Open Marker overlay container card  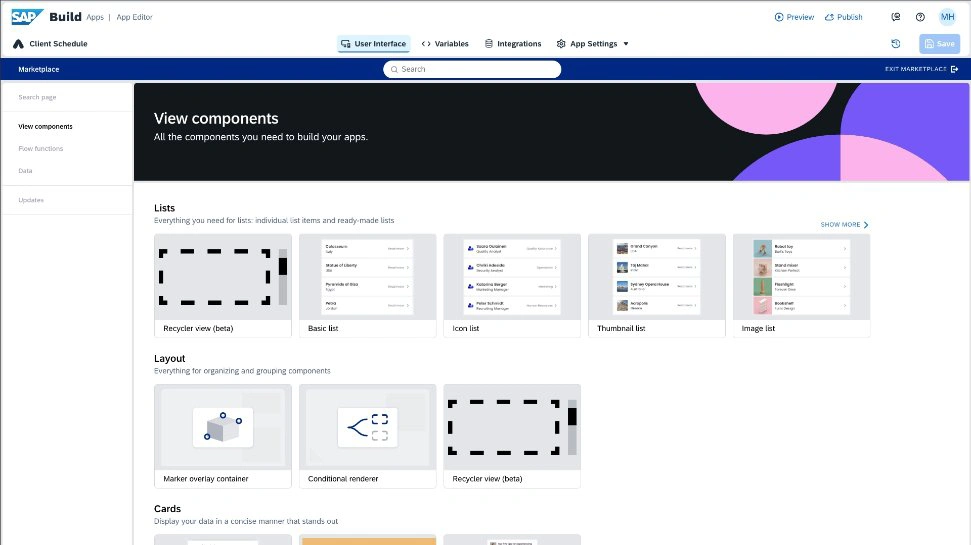point(223,436)
